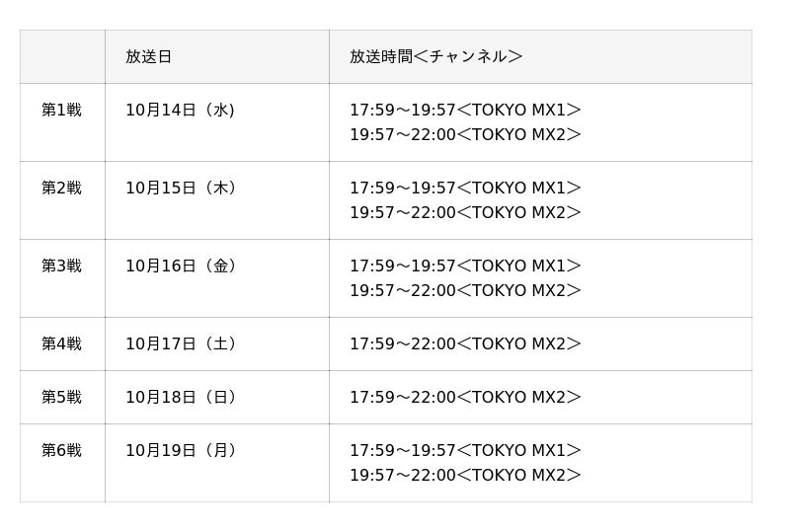Click the date 10月14日(水)

pyautogui.click(x=181, y=110)
